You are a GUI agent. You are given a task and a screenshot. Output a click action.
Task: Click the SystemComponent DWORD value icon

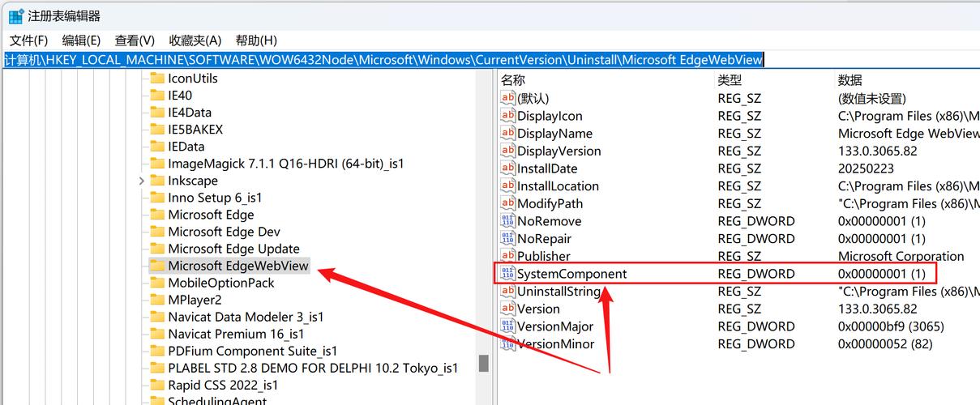click(x=508, y=274)
